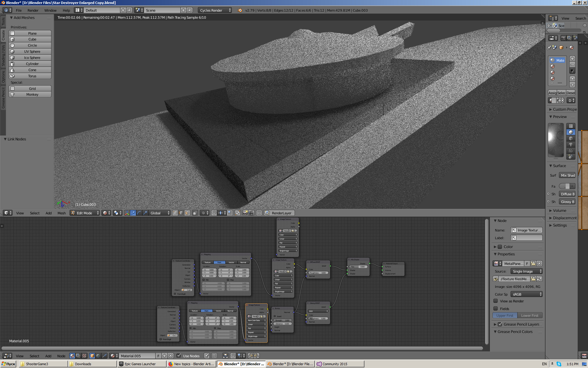588x368 pixels.
Task: Open the Node menu in node editor header
Action: [x=61, y=356]
